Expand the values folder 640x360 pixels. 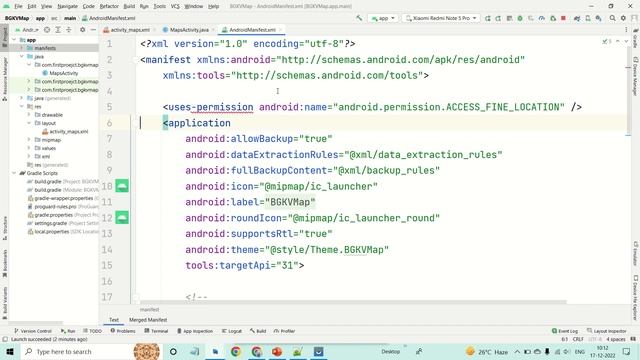29,148
